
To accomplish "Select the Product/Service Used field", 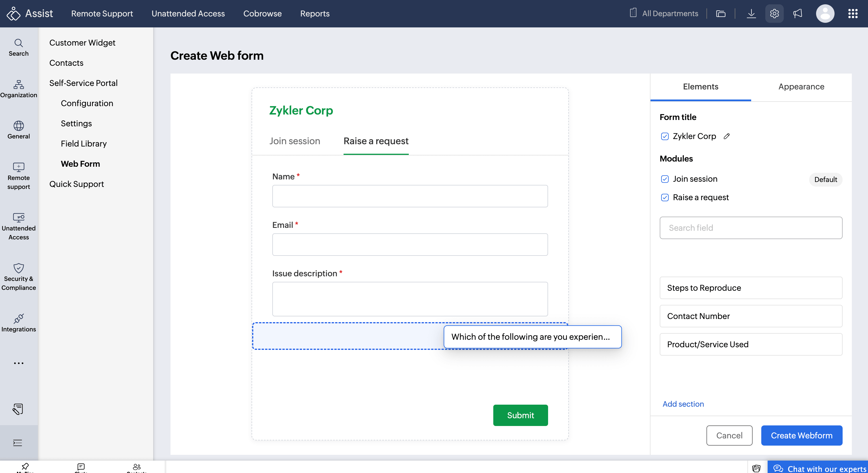I will [x=751, y=345].
